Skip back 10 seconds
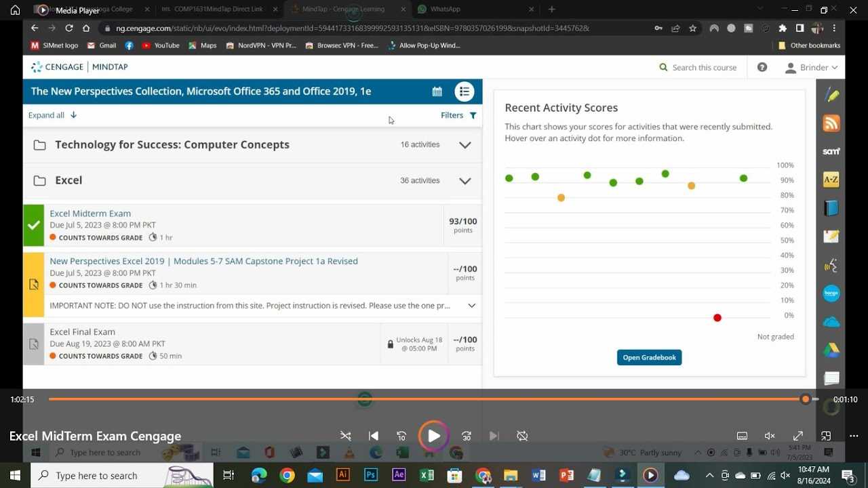This screenshot has height=488, width=868. (401, 436)
